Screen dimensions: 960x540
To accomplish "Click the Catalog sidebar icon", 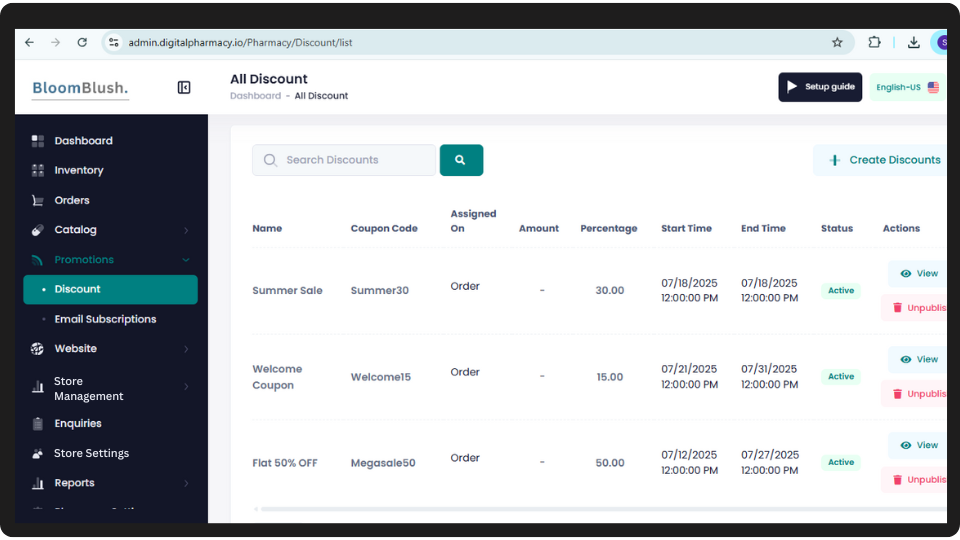I will 37,230.
